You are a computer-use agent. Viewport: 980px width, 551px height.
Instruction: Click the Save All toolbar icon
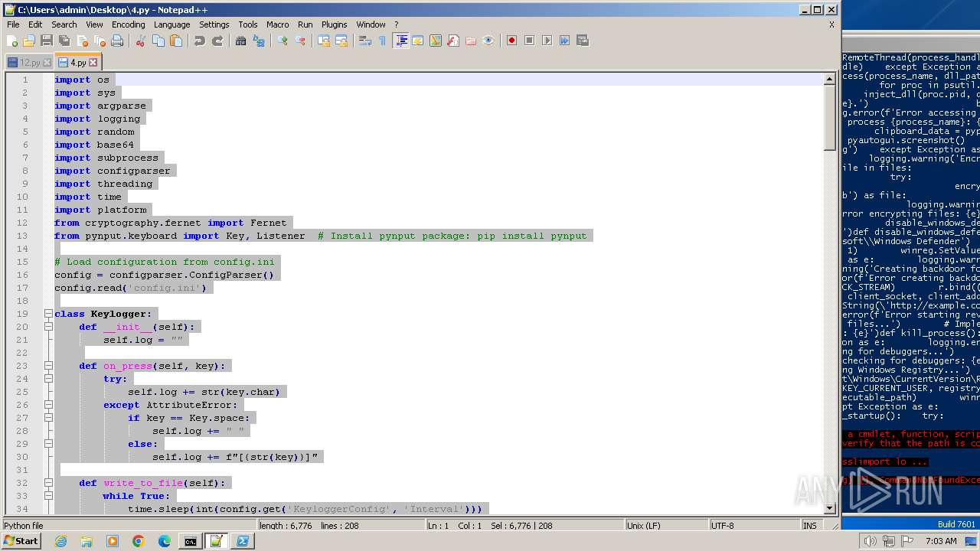pyautogui.click(x=64, y=41)
